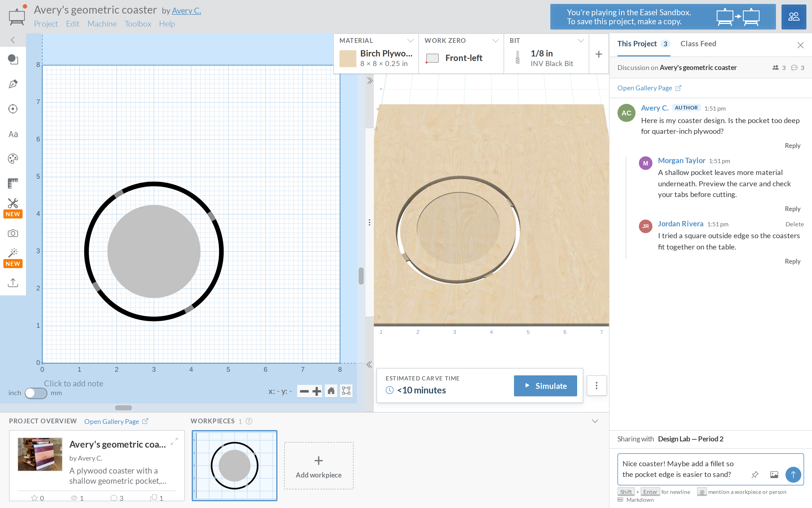Open the wrench and scissors tools icon
This screenshot has width=812, height=508.
[x=13, y=203]
